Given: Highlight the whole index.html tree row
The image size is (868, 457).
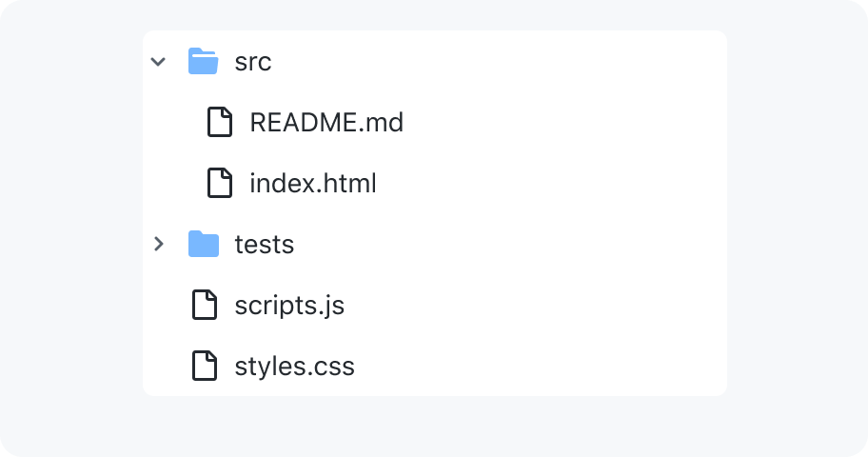Looking at the screenshot, I should click(435, 183).
